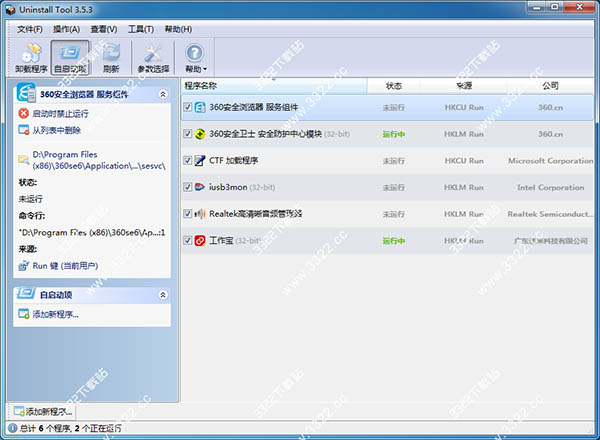The image size is (600, 440).
Task: Click the iusb3mon row icon
Action: 200,187
